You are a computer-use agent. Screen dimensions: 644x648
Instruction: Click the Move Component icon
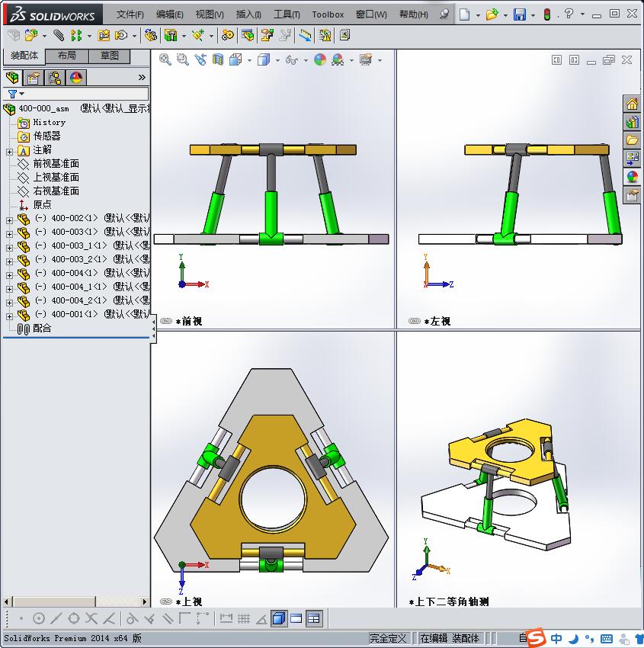[120, 36]
